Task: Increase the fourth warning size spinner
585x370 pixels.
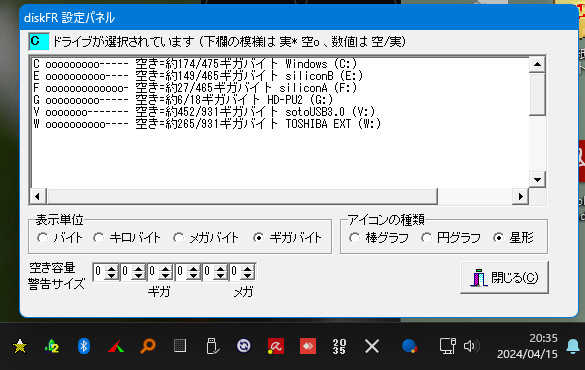Action: click(193, 268)
